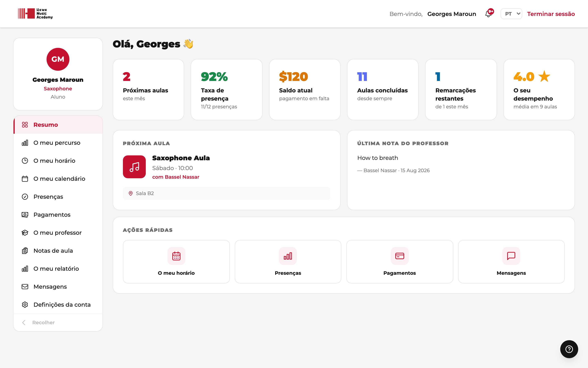
Task: Open the PT language dropdown
Action: coord(511,14)
